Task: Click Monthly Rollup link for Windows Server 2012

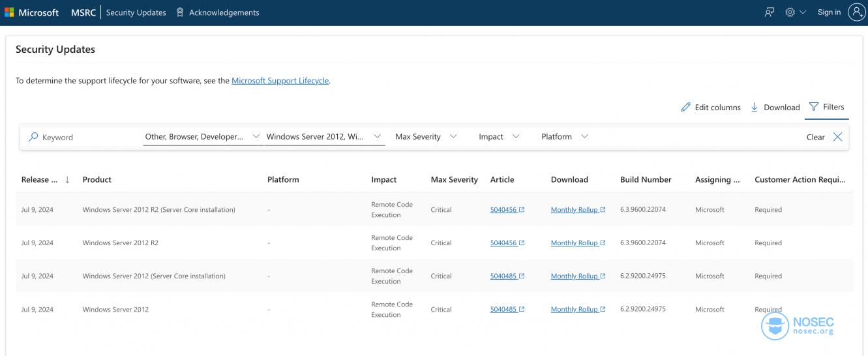Action: pyautogui.click(x=574, y=309)
